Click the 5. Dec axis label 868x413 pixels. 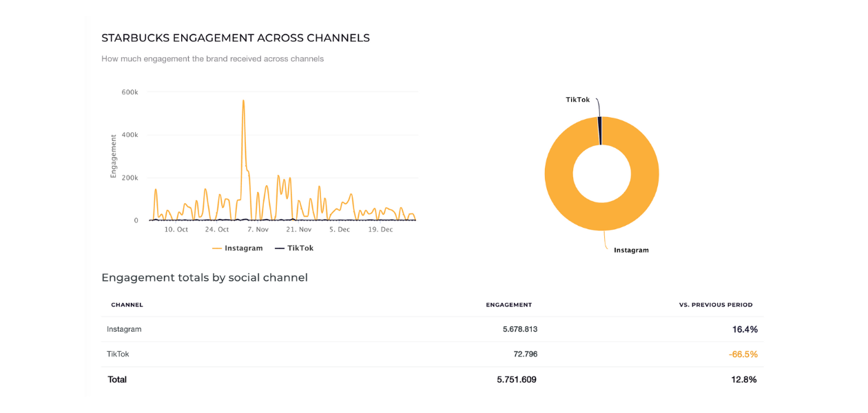340,229
